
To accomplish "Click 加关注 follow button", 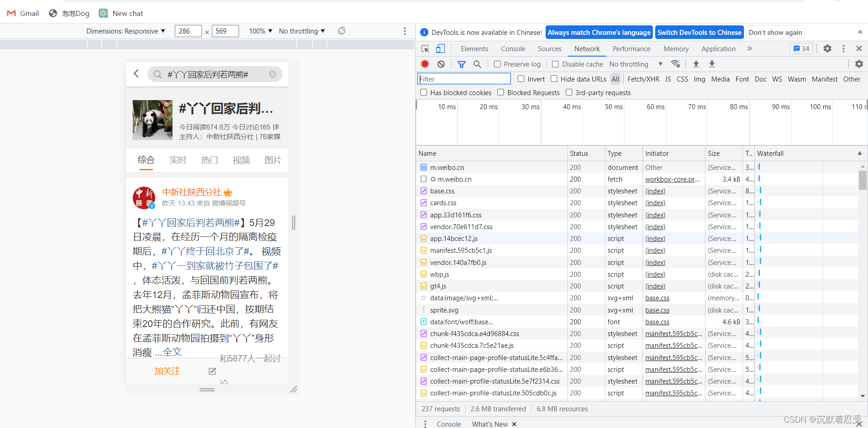I will 167,371.
